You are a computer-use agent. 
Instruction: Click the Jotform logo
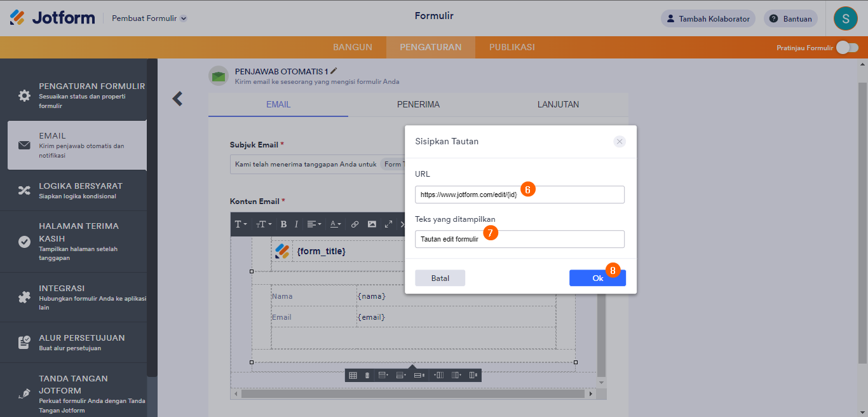click(52, 18)
